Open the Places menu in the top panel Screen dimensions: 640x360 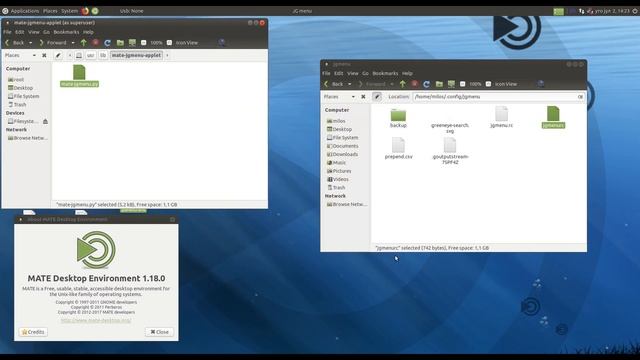(50, 11)
